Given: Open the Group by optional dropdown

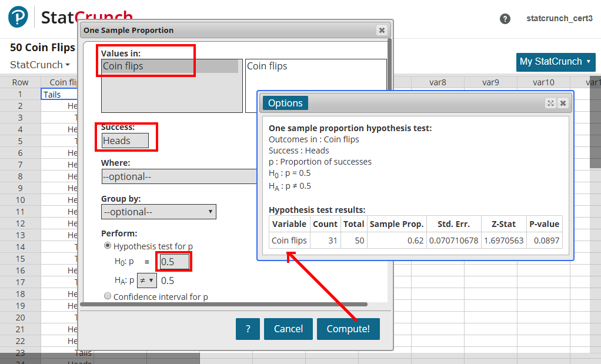Looking at the screenshot, I should point(158,212).
